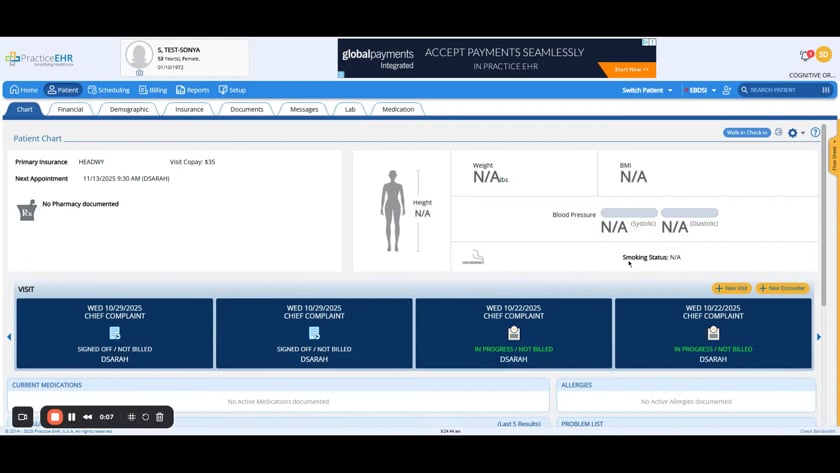Screen dimensions: 840x473
Task: Click the Problem List header
Action: click(x=582, y=424)
